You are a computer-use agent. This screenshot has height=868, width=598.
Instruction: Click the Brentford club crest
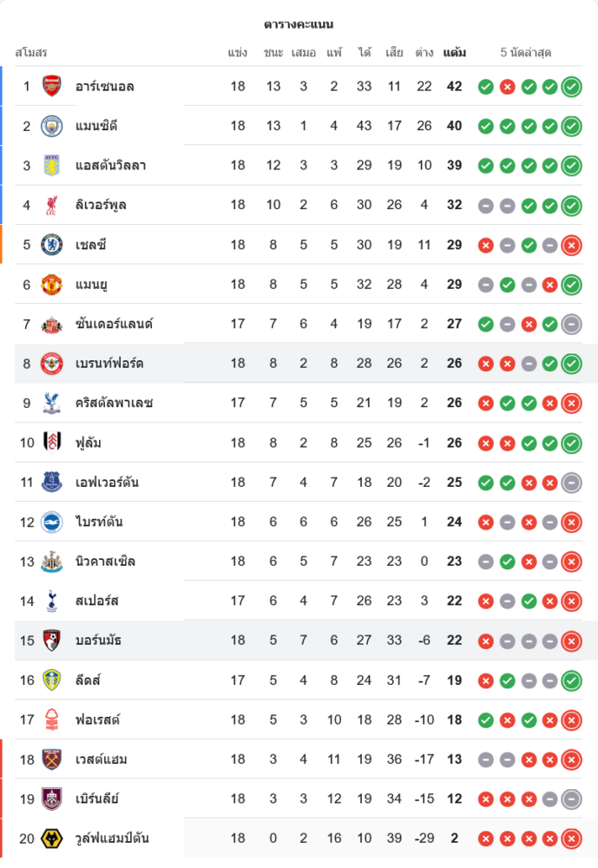coord(52,363)
